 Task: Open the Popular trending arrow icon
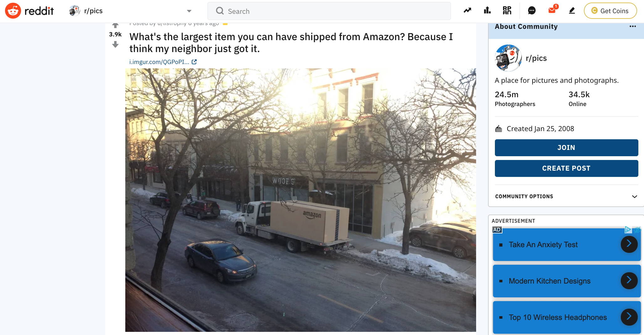click(467, 11)
